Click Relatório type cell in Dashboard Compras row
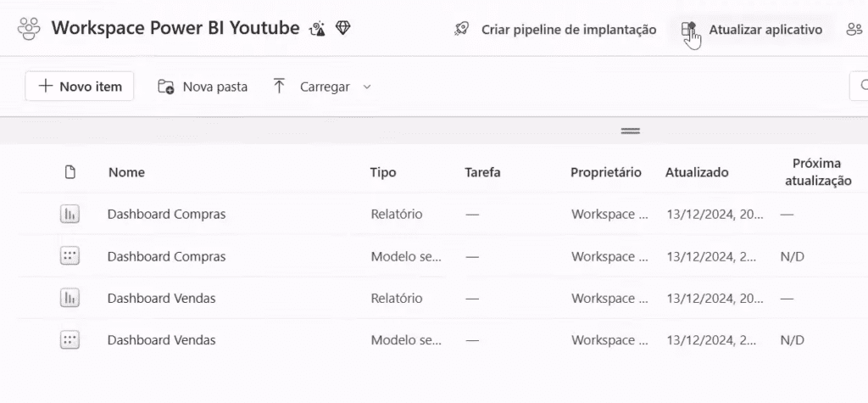The height and width of the screenshot is (403, 868). pyautogui.click(x=397, y=214)
